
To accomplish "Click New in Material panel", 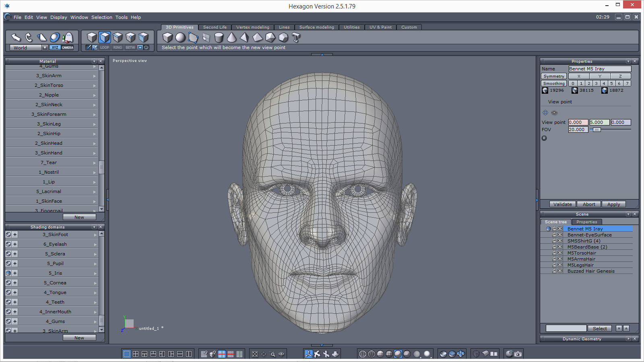I will click(x=79, y=217).
